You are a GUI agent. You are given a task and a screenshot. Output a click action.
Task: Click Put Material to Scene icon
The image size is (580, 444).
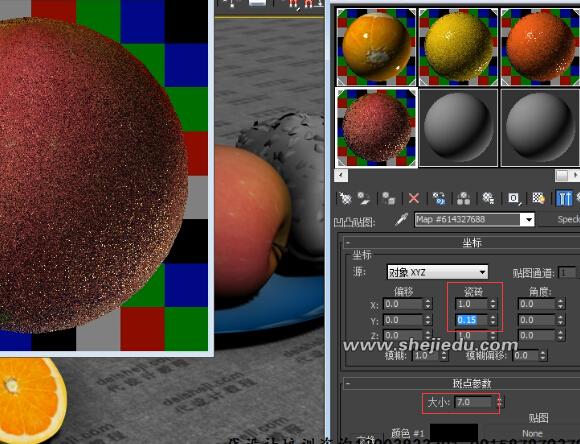point(364,199)
